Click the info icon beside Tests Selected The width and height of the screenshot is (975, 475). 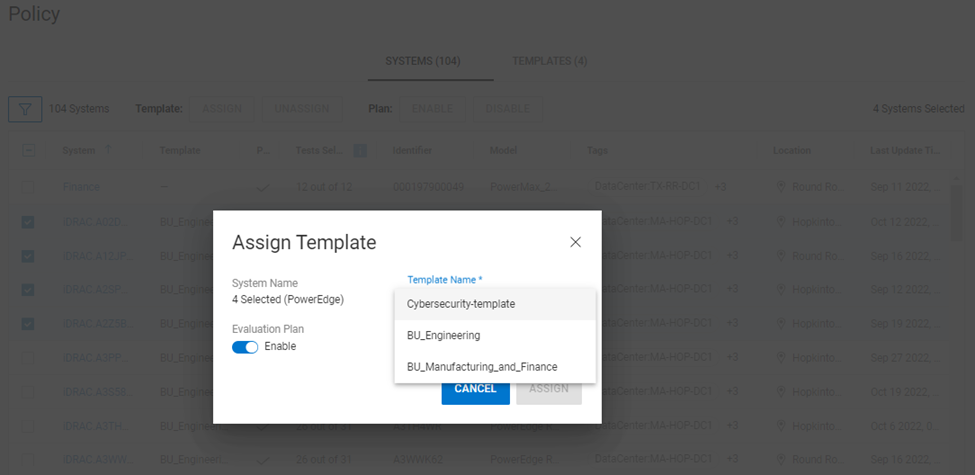click(x=359, y=151)
